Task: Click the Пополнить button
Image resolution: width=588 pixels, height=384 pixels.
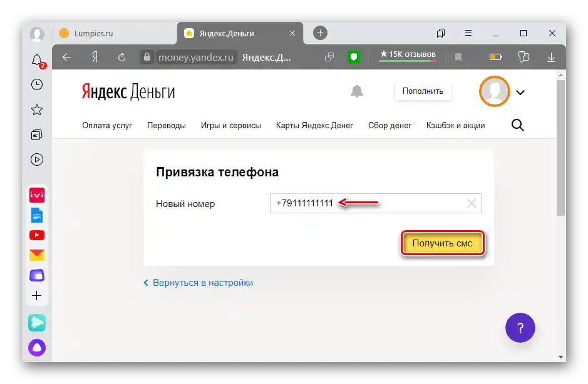Action: click(423, 91)
